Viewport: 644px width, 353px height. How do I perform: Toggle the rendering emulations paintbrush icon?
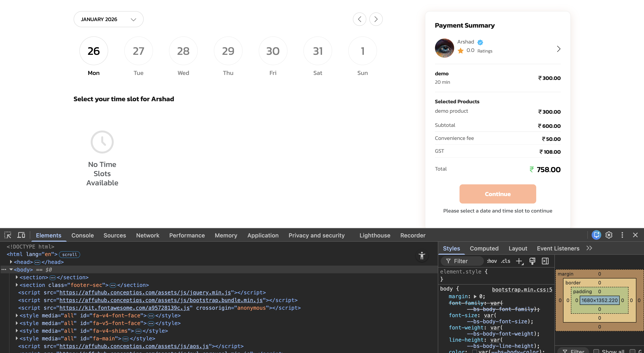pos(532,261)
